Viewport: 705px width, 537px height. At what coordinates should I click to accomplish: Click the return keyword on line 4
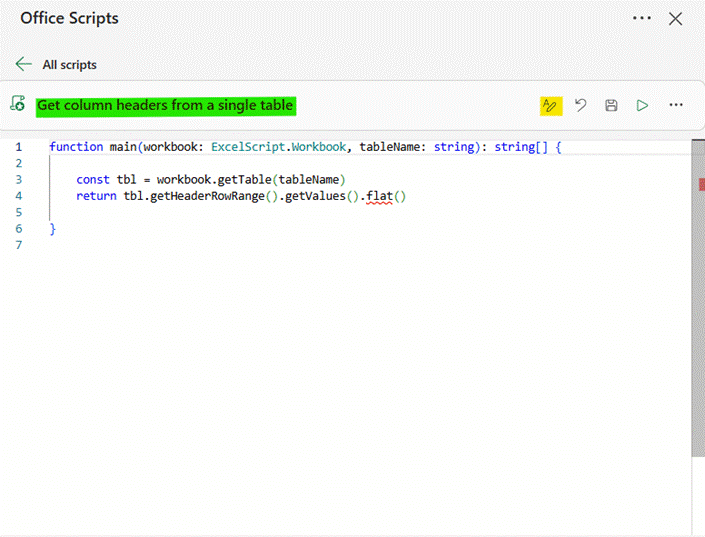pos(96,197)
